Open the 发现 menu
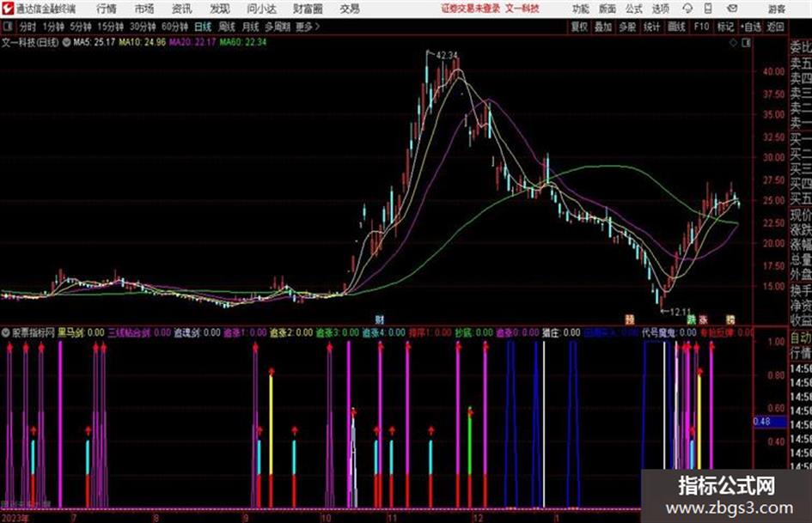This screenshot has width=812, height=523. point(220,9)
